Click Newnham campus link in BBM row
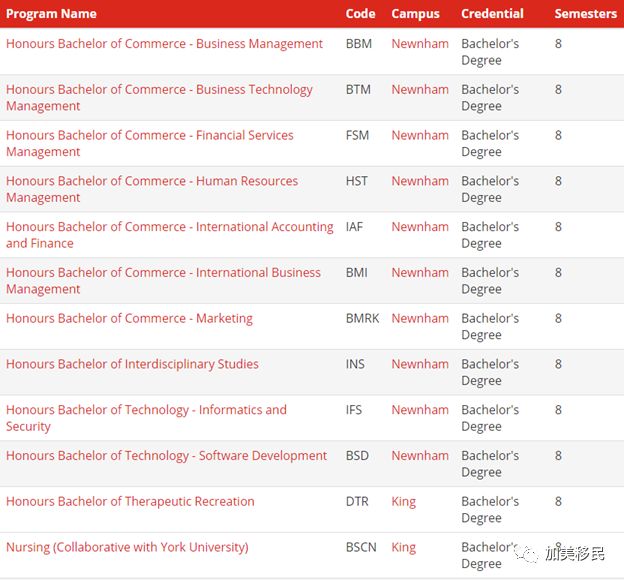 [420, 44]
